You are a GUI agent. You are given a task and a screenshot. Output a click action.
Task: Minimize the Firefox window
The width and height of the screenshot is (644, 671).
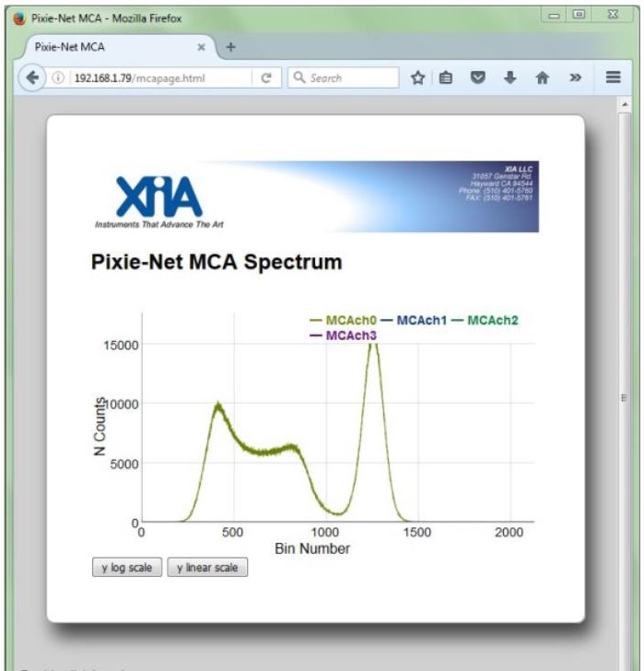(555, 16)
